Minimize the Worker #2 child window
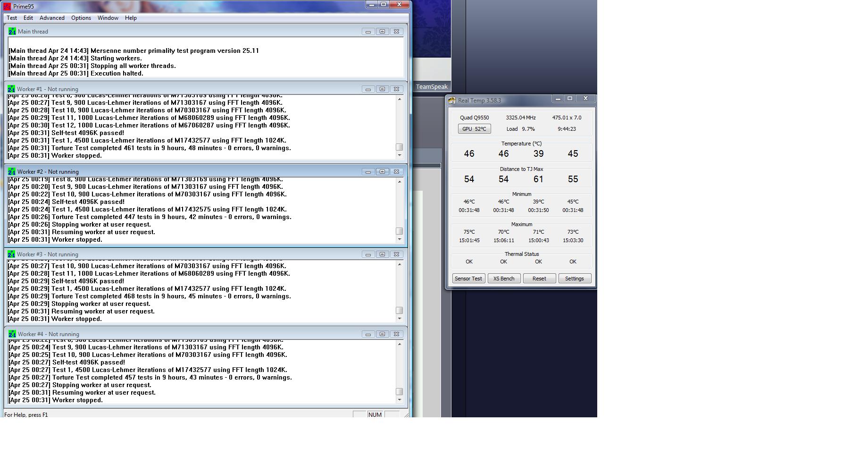Viewport: 868px width, 465px height. [x=368, y=172]
